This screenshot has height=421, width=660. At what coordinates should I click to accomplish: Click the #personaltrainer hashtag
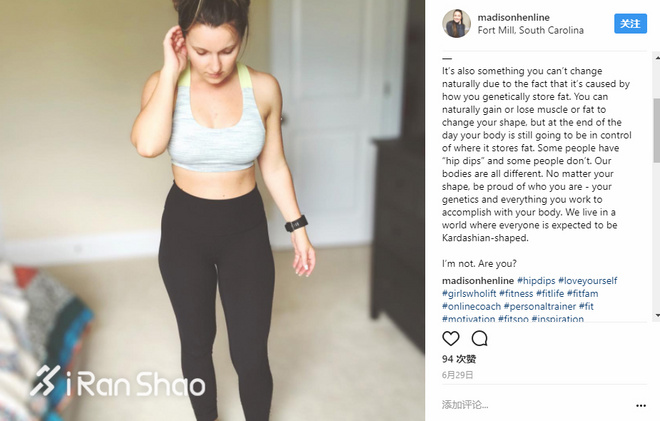coord(540,306)
